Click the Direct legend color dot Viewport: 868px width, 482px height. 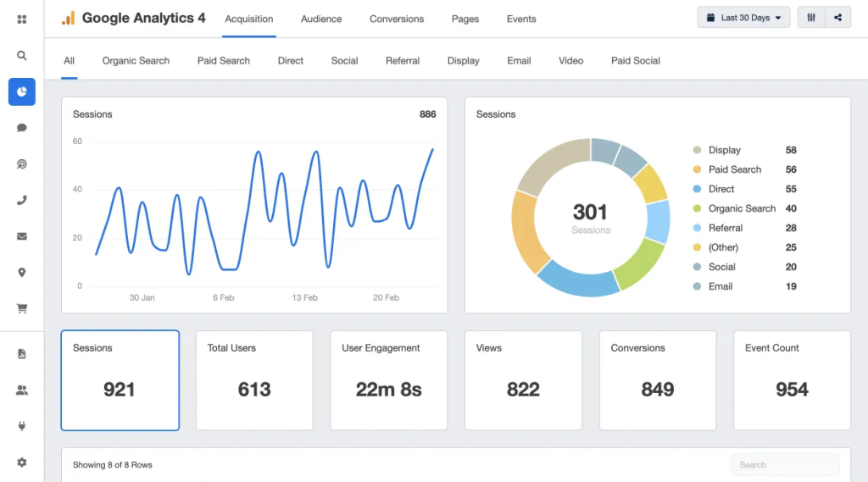coord(697,189)
